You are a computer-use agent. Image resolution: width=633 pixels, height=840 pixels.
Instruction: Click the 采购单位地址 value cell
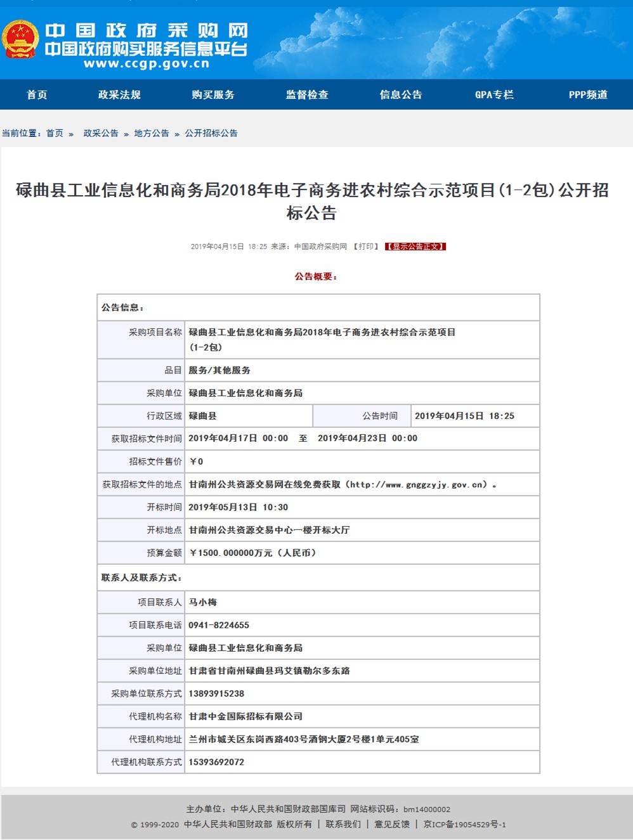(362, 671)
